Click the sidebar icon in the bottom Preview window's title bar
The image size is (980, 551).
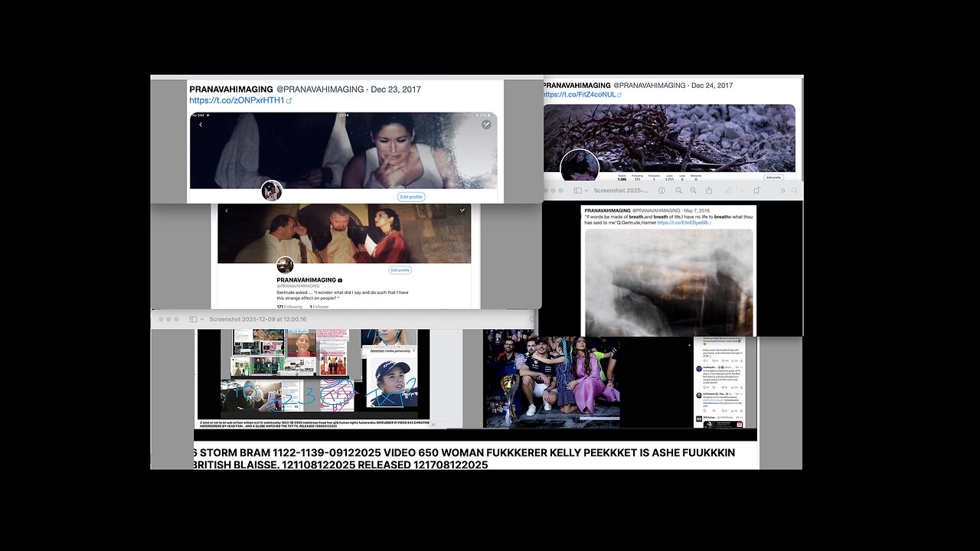tap(193, 319)
